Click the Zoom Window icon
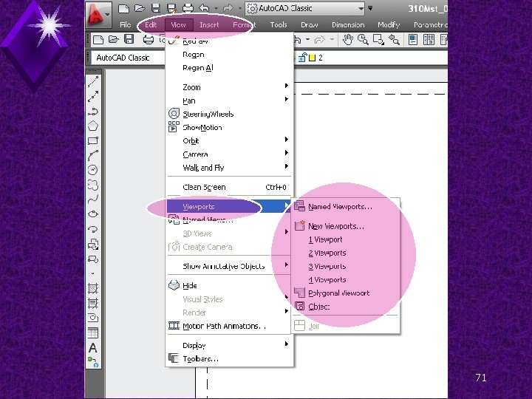This screenshot has height=399, width=532. (378, 40)
